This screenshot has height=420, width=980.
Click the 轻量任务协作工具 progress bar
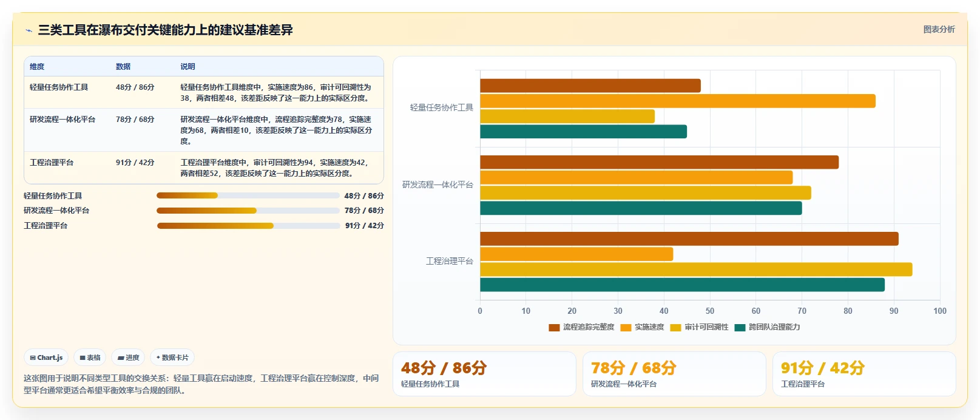pyautogui.click(x=248, y=195)
